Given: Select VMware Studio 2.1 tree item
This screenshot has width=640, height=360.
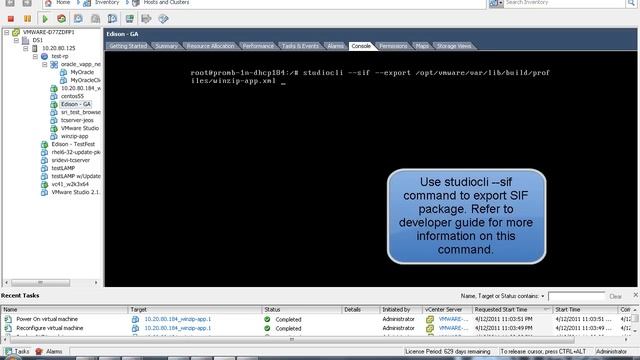Looking at the screenshot, I should coord(76,192).
